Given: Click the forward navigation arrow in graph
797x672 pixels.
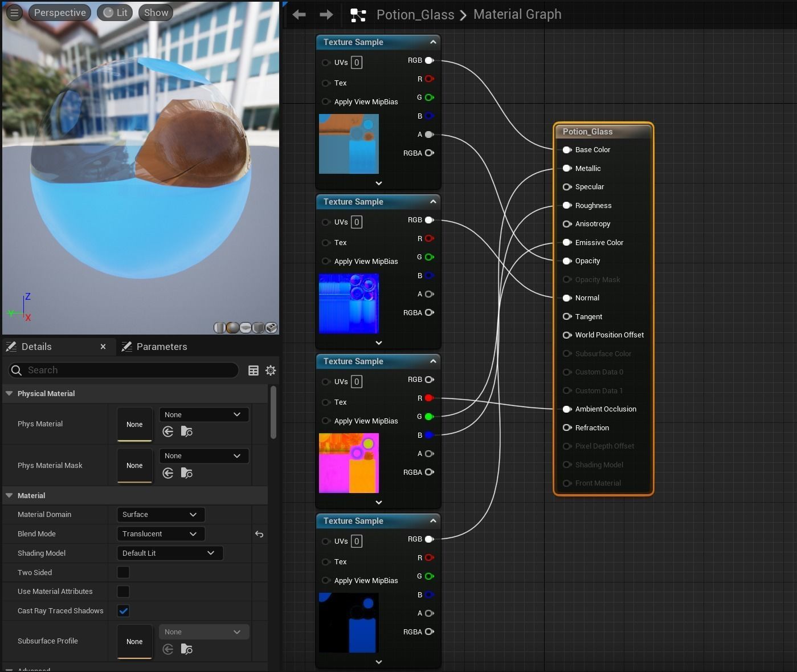Looking at the screenshot, I should point(326,14).
